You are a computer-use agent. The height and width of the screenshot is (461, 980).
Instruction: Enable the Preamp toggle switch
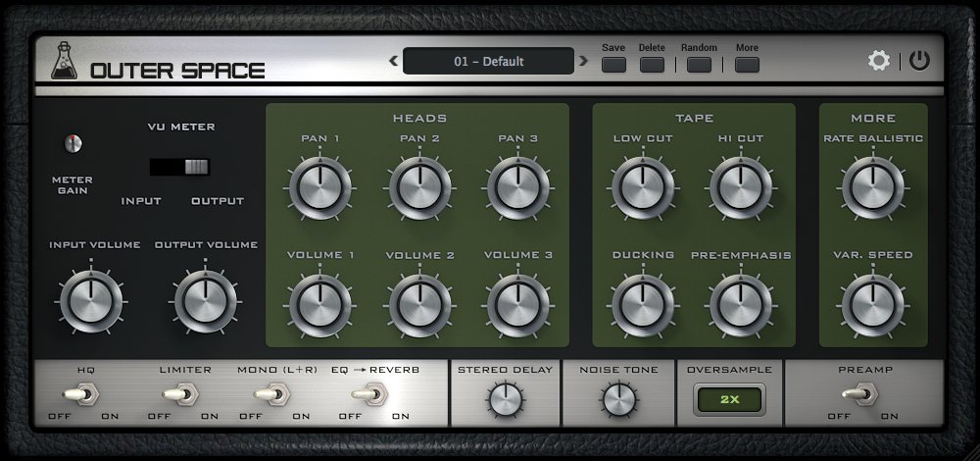coord(860,394)
